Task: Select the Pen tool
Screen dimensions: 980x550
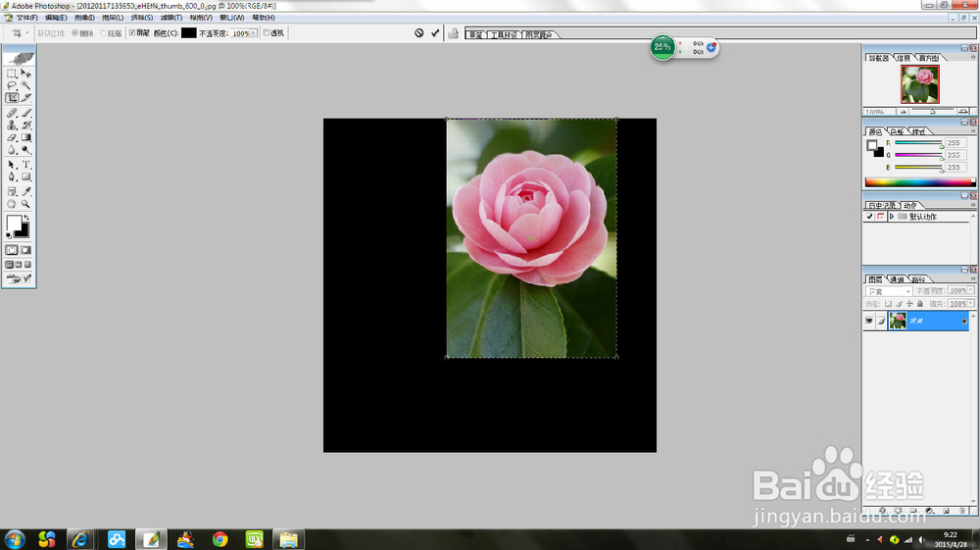Action: pyautogui.click(x=12, y=176)
